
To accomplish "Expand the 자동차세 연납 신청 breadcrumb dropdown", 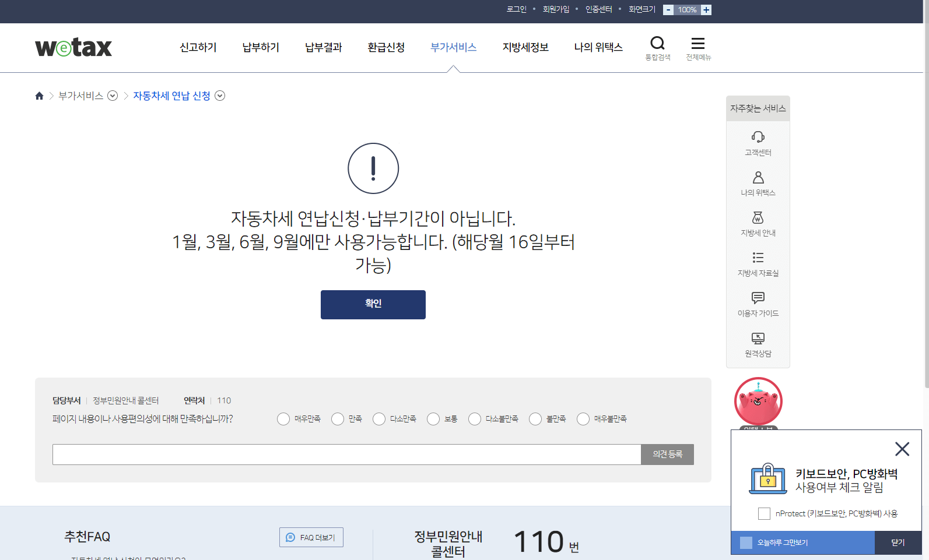I will pyautogui.click(x=220, y=96).
